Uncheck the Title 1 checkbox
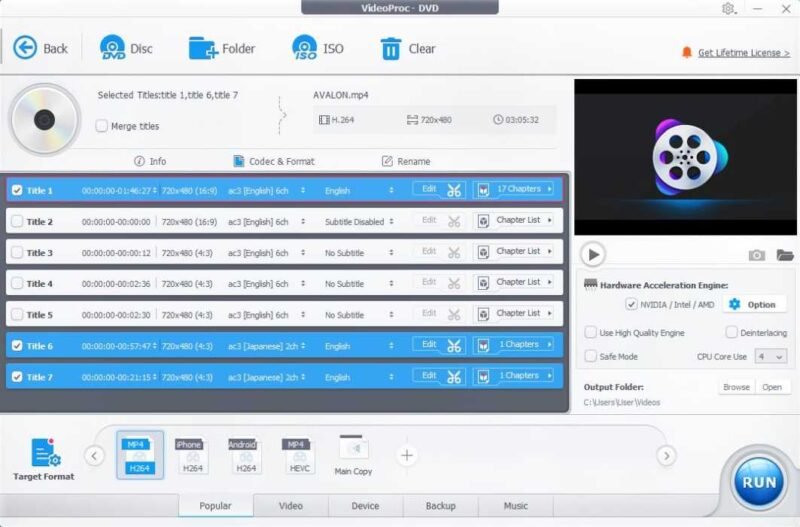The height and width of the screenshot is (527, 800). [x=17, y=190]
